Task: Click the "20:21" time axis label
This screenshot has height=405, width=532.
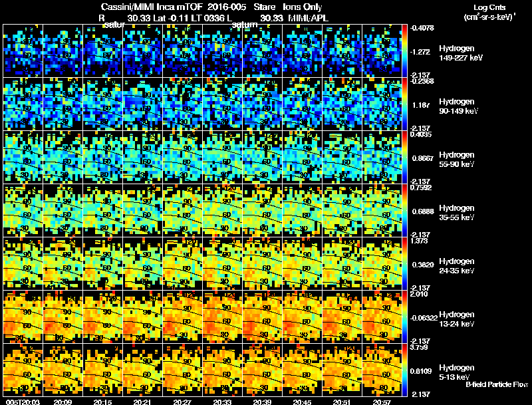Action: point(143,402)
